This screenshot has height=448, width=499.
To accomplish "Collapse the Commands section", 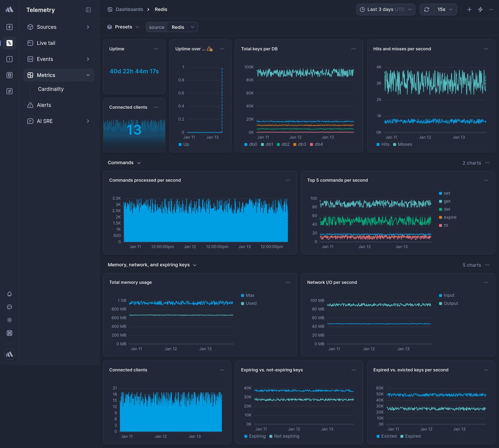I will click(x=139, y=163).
